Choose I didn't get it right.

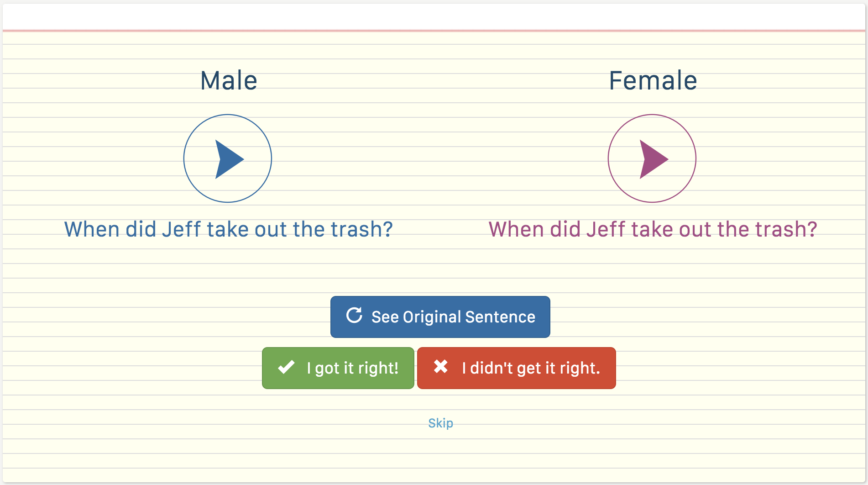coord(516,368)
